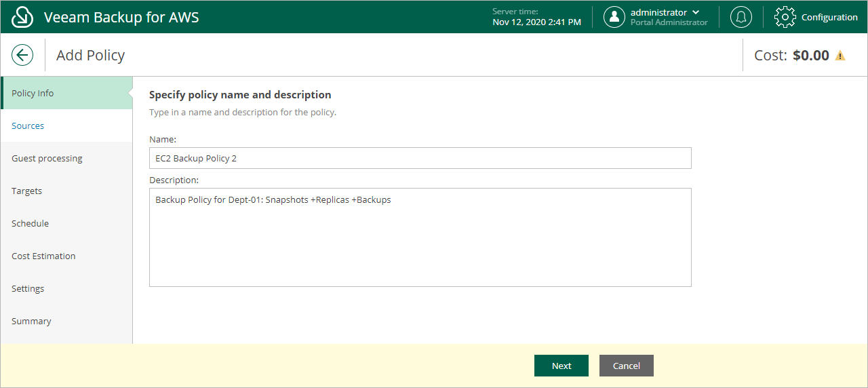Focus the policy Name input field
Screen dimensions: 868x388
click(420, 158)
